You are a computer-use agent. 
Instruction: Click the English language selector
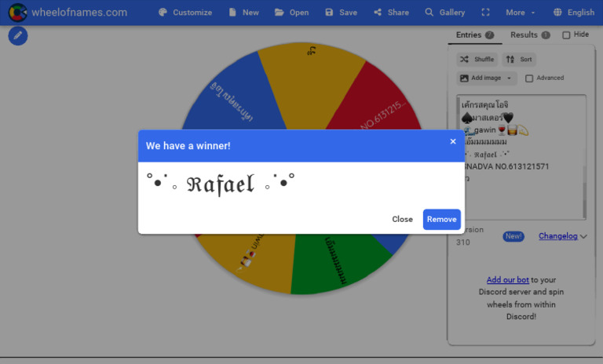coord(574,13)
